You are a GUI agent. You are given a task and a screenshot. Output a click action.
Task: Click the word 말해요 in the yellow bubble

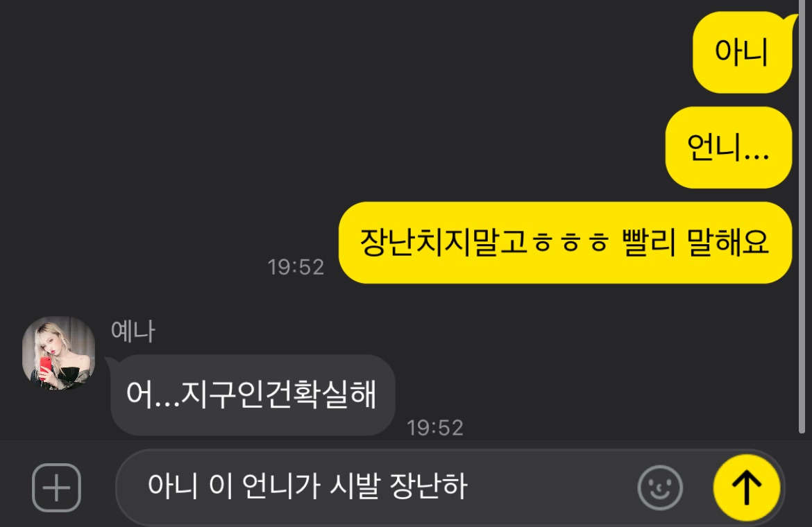tap(727, 241)
